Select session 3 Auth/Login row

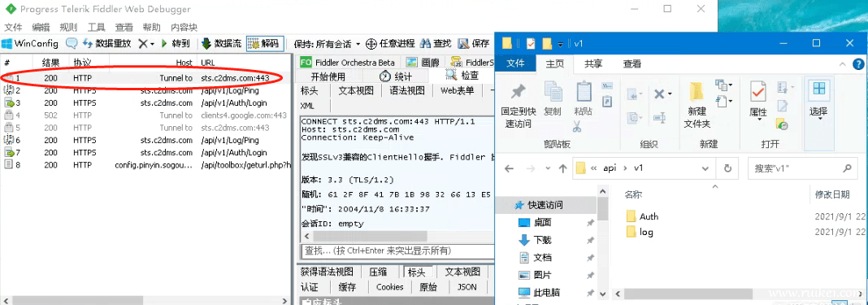(x=145, y=103)
